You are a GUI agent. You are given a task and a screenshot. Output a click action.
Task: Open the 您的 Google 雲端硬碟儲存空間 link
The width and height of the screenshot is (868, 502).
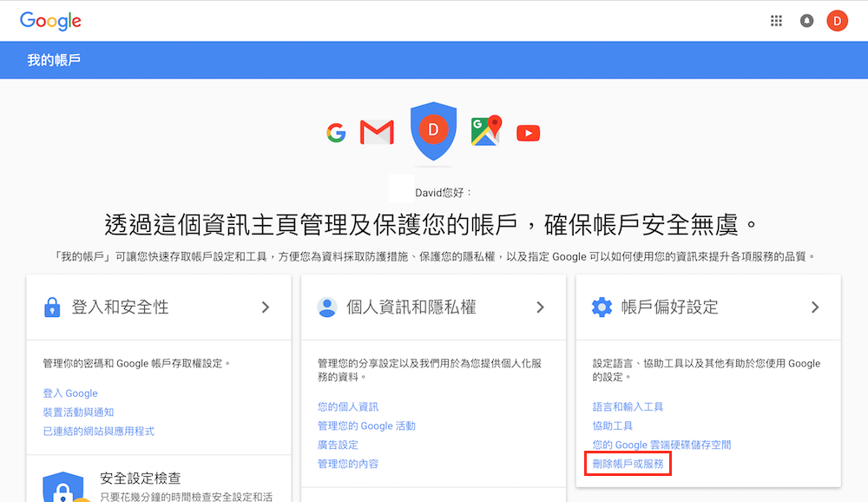(661, 445)
